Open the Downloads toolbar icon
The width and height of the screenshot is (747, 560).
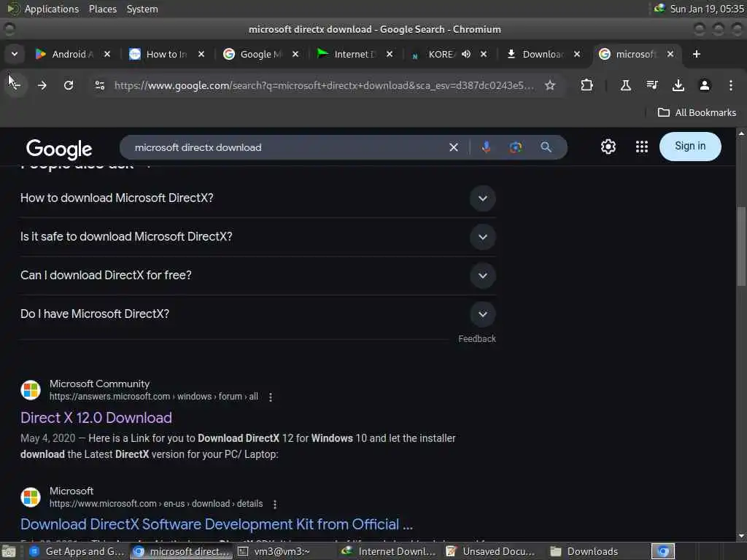click(678, 85)
